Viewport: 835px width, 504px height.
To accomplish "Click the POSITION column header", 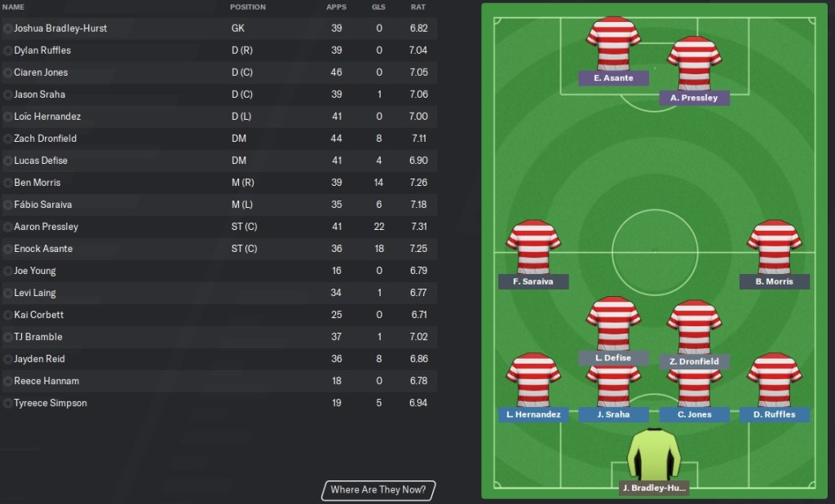I will click(x=248, y=7).
